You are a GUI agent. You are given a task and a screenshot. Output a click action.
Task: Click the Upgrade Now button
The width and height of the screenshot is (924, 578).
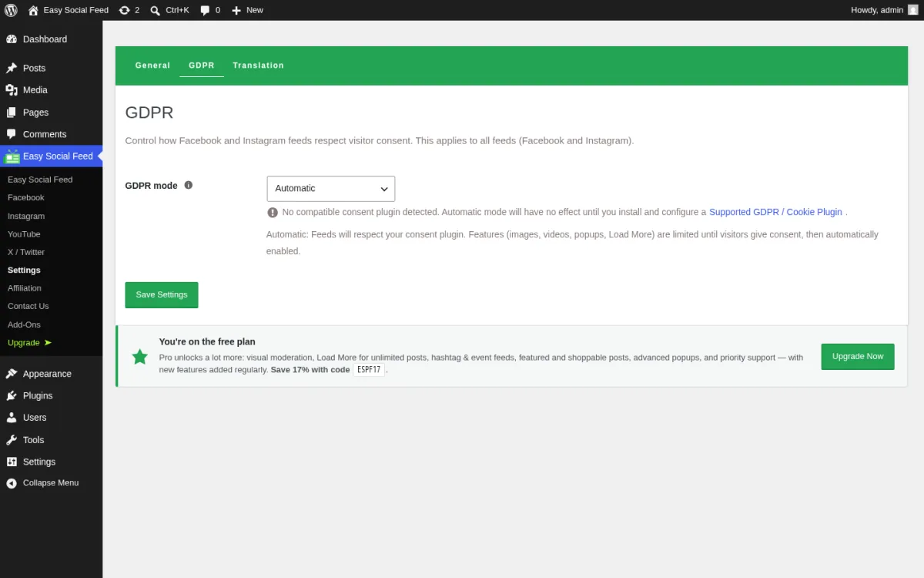point(858,357)
